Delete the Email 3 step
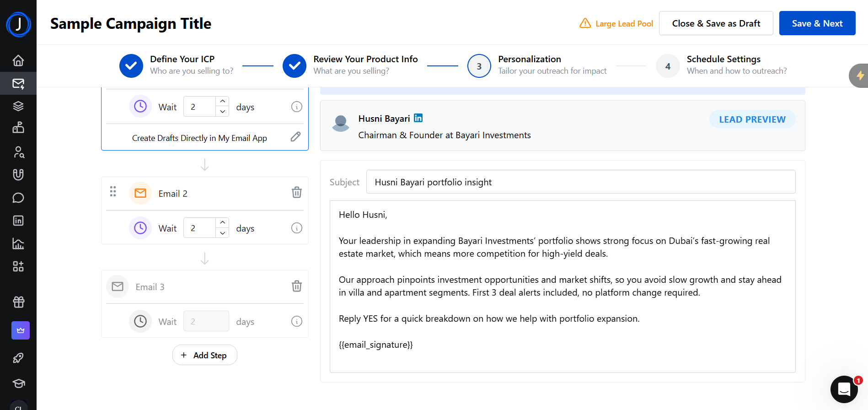Viewport: 868px width, 410px height. click(x=296, y=286)
